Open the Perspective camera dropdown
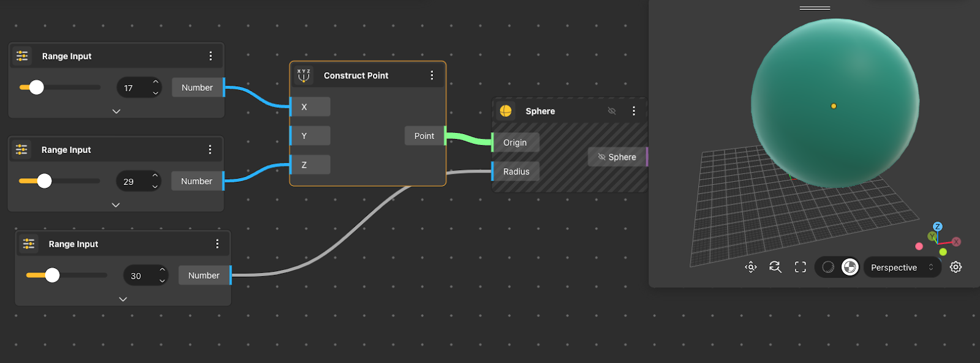 pyautogui.click(x=902, y=268)
